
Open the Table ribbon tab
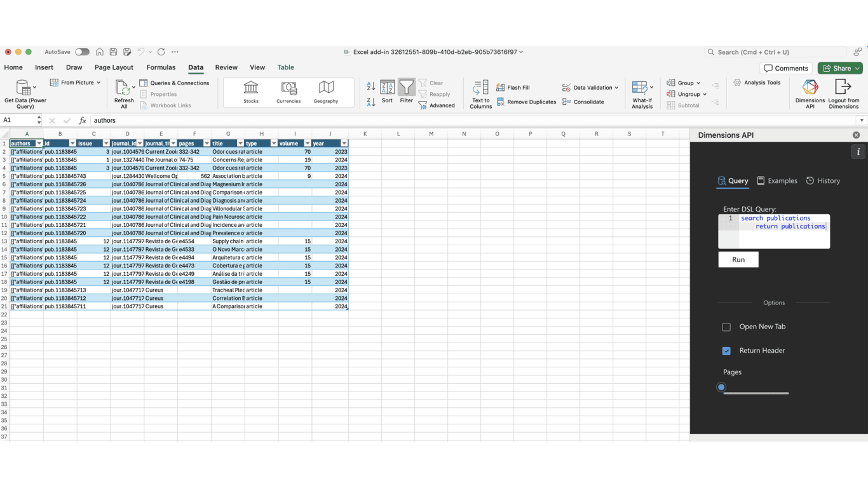(285, 67)
